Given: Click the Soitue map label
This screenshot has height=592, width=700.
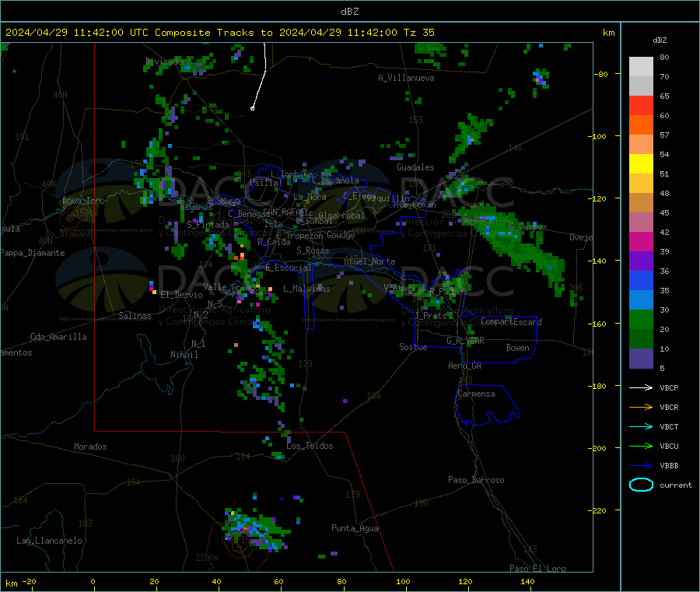Looking at the screenshot, I should [x=413, y=347].
